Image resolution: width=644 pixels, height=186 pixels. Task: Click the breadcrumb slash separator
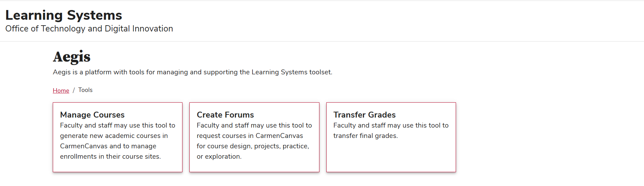[73, 91]
